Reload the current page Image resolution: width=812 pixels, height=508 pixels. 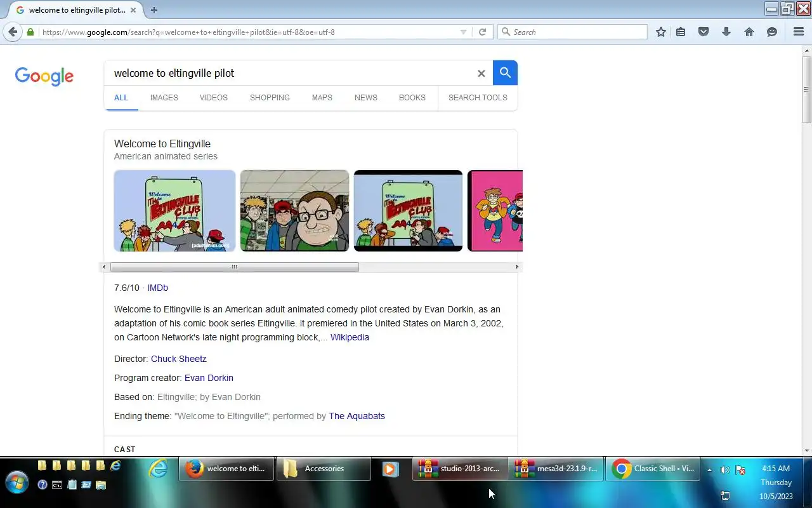[482, 32]
